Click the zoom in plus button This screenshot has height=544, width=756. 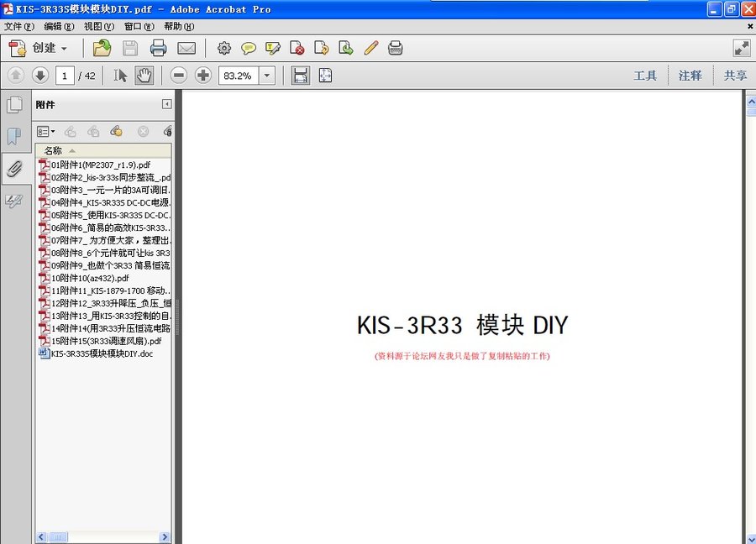203,76
